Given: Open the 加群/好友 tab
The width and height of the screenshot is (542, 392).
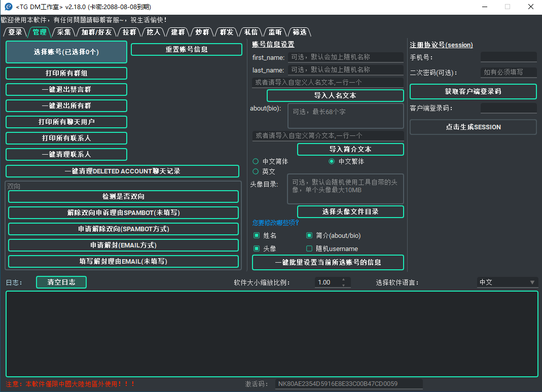Looking at the screenshot, I should [97, 32].
